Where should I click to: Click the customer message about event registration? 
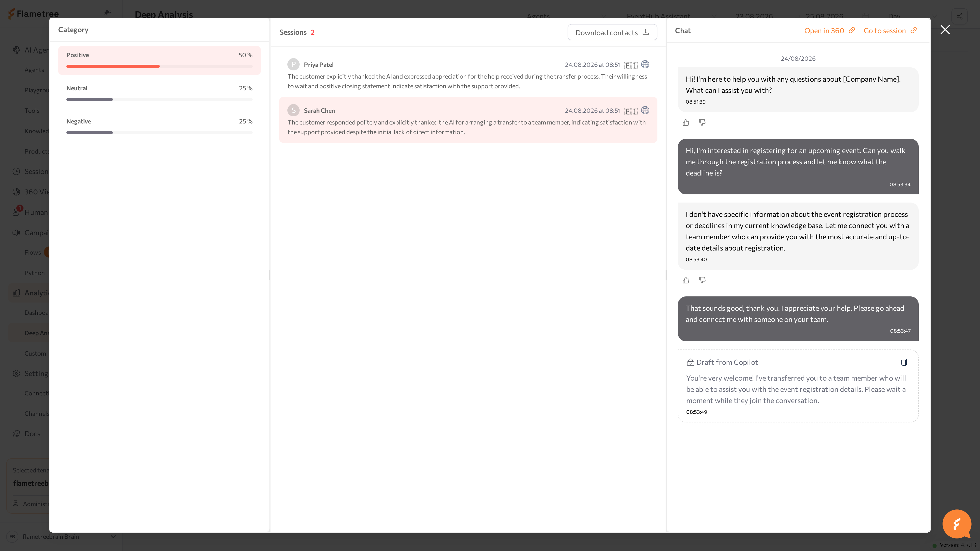[798, 167]
